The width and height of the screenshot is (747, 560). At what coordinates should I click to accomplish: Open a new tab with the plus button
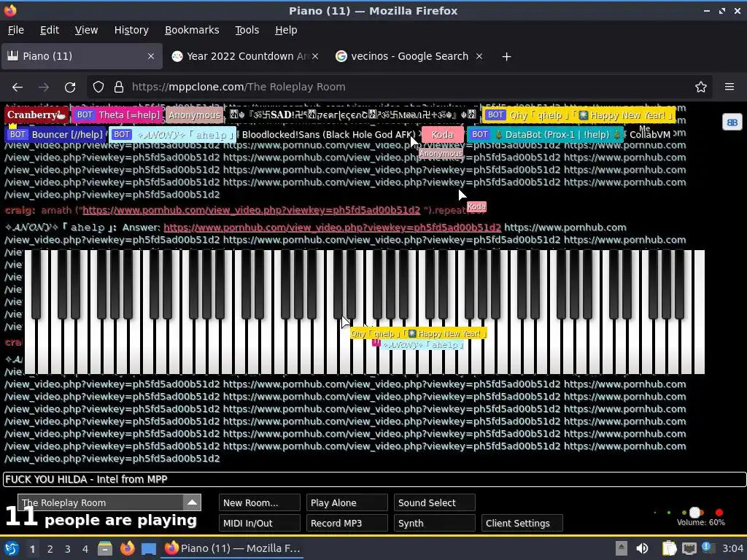(x=506, y=57)
